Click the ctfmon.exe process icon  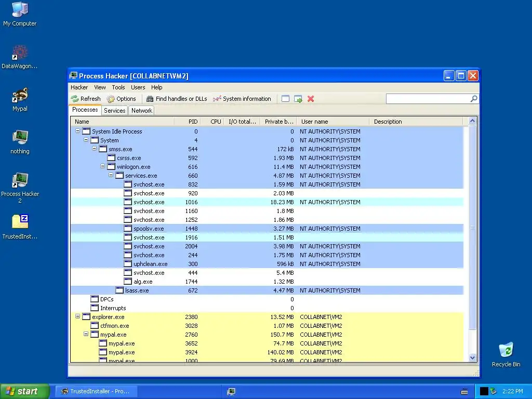95,325
